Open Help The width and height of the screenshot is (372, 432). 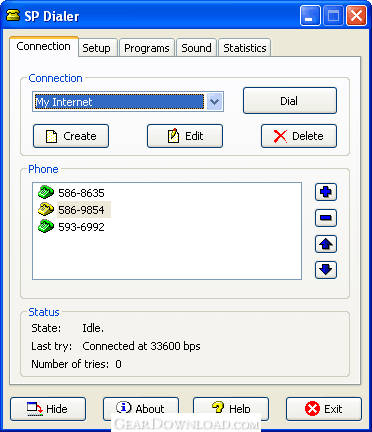tap(231, 409)
